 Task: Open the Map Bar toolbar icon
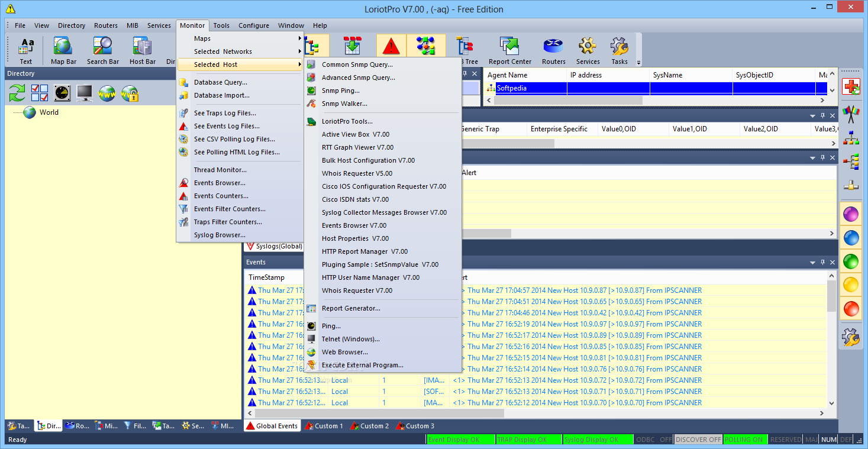click(x=63, y=50)
